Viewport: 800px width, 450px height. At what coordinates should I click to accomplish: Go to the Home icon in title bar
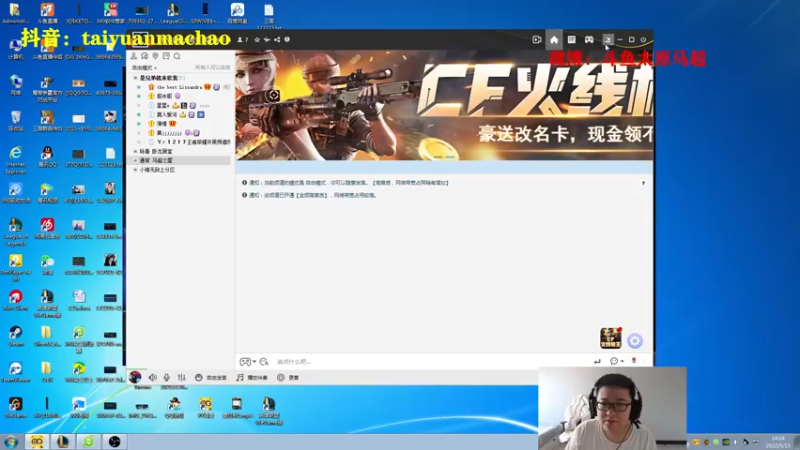(554, 40)
